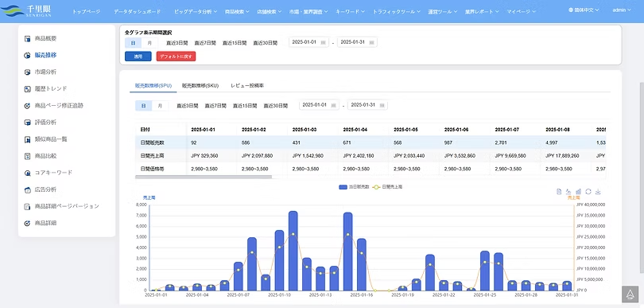Expand 店舗検索 menu

269,11
